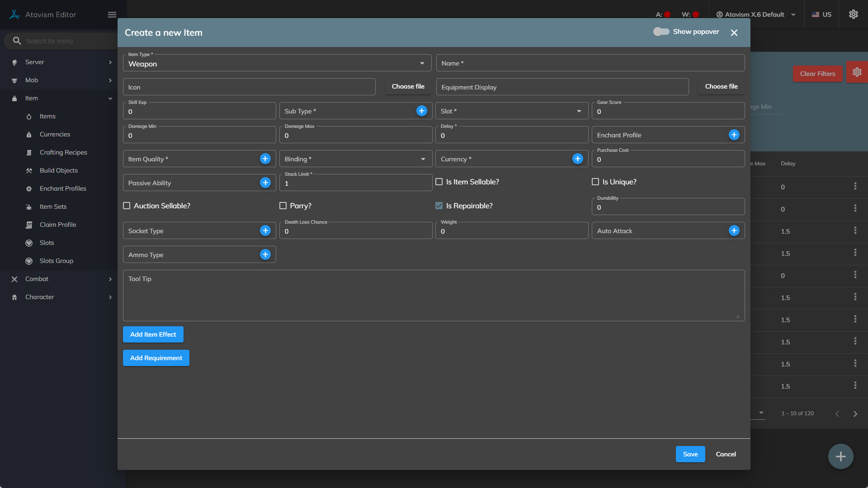This screenshot has height=488, width=868.
Task: Expand the Slot dropdown
Action: click(x=511, y=111)
